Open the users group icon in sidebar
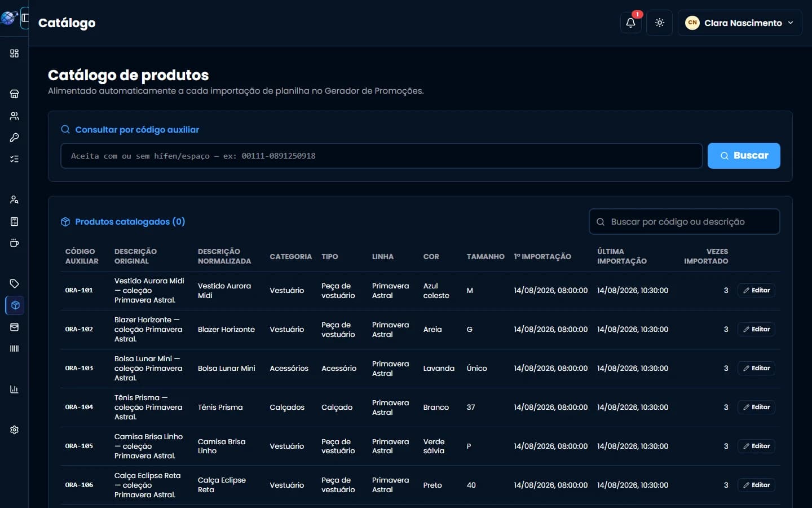The height and width of the screenshot is (508, 812). pyautogui.click(x=15, y=116)
